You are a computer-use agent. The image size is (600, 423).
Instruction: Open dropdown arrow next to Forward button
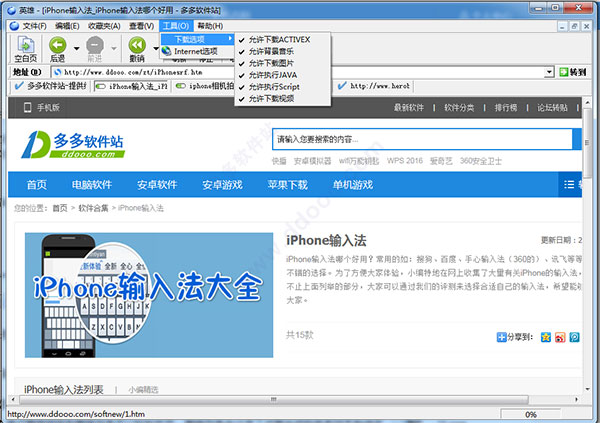click(x=114, y=48)
